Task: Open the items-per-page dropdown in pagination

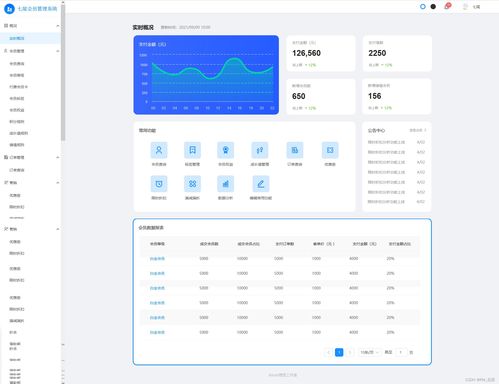Action: point(369,352)
